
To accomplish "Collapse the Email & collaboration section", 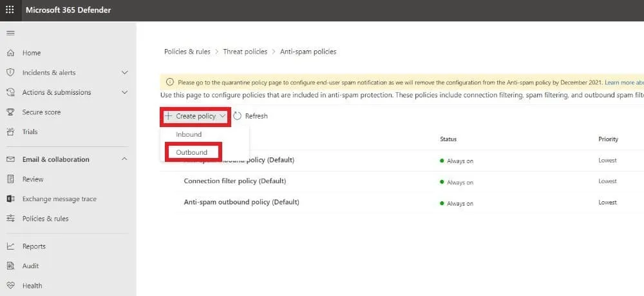I will click(124, 159).
